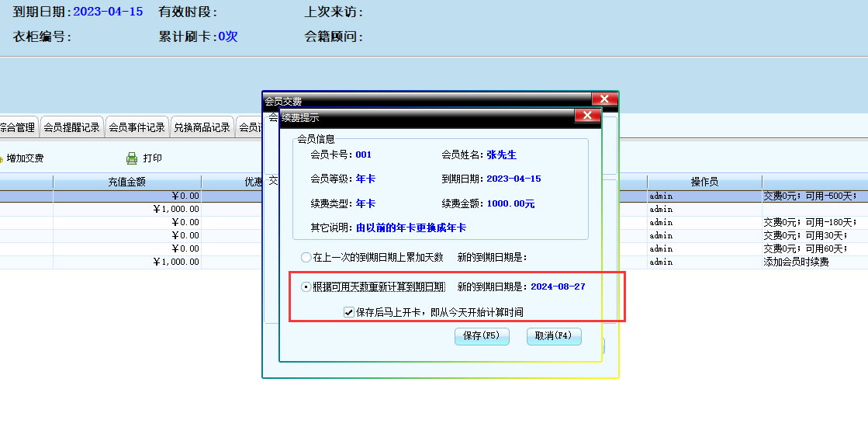Click the printer icon beside 打印

click(x=132, y=158)
